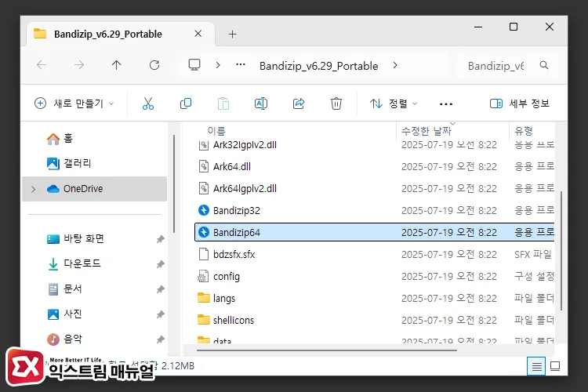Click the This PC monitor icon
Screen dimensions: 588x392
coord(194,65)
